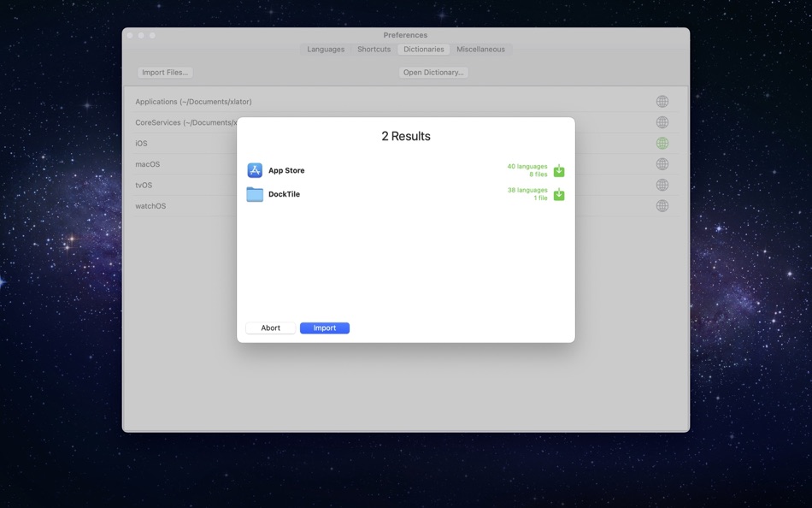Image resolution: width=812 pixels, height=508 pixels.
Task: Select the DockTile result name
Action: [284, 194]
